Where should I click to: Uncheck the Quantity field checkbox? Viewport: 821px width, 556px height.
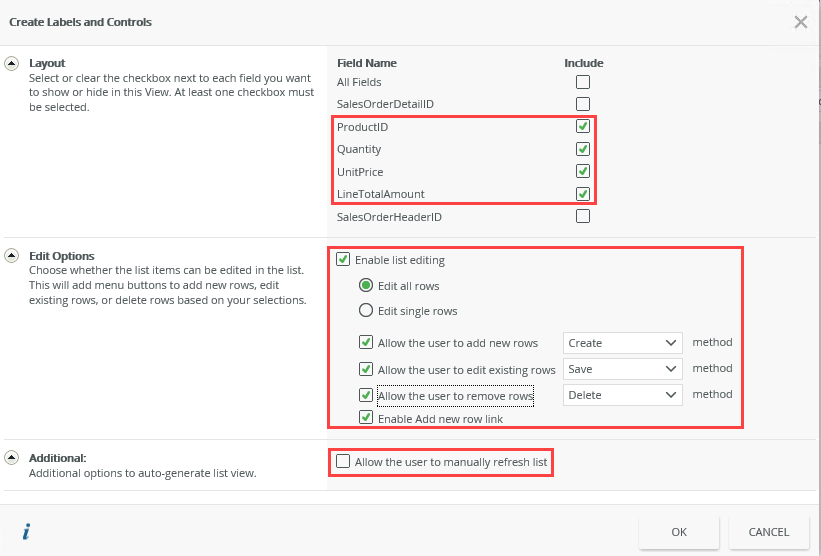[x=583, y=149]
